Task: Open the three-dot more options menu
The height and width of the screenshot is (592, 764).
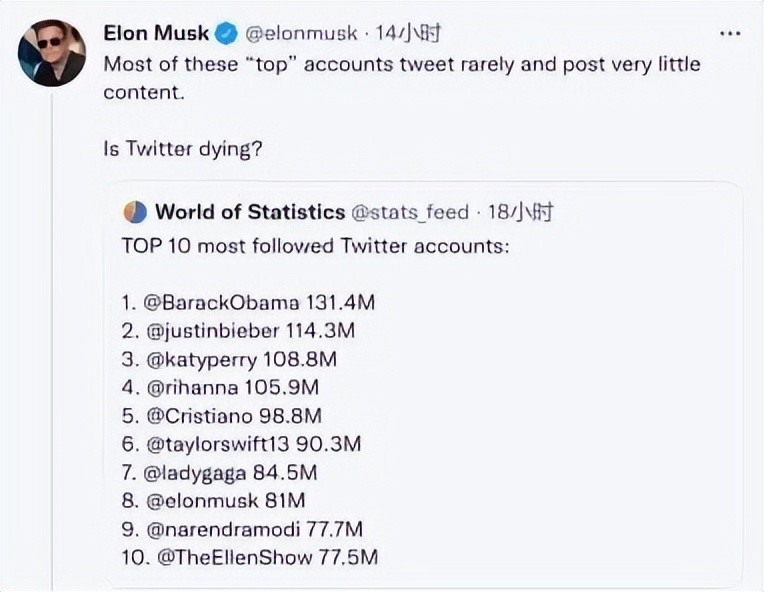Action: pos(730,34)
